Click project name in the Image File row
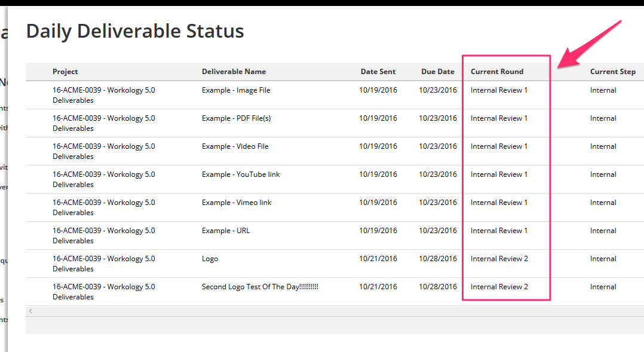The image size is (644, 352). [103, 95]
